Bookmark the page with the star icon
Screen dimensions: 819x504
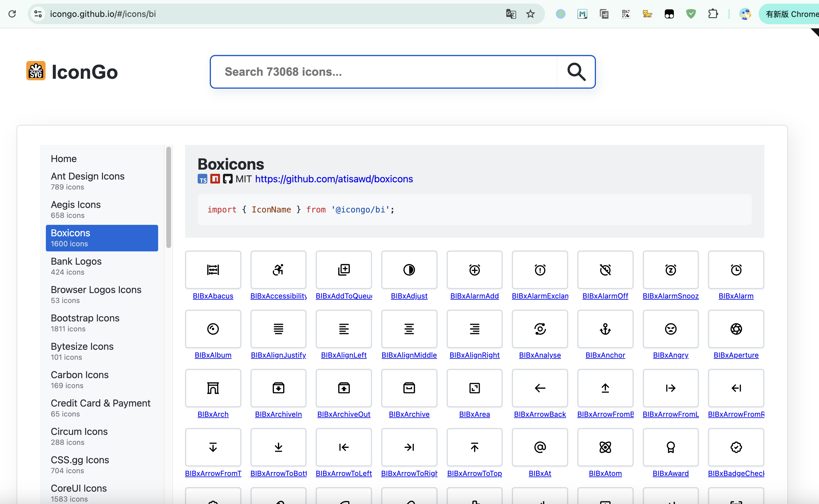[530, 14]
